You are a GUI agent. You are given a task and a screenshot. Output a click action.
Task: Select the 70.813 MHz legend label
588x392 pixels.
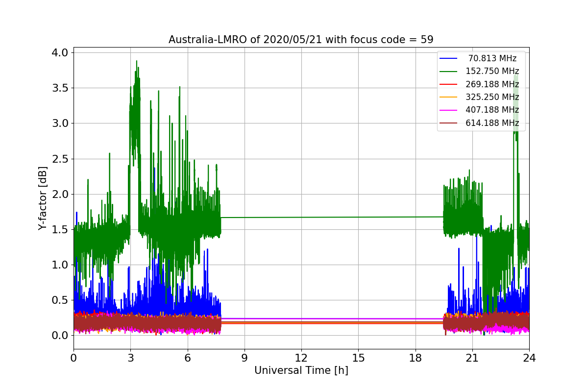(492, 58)
